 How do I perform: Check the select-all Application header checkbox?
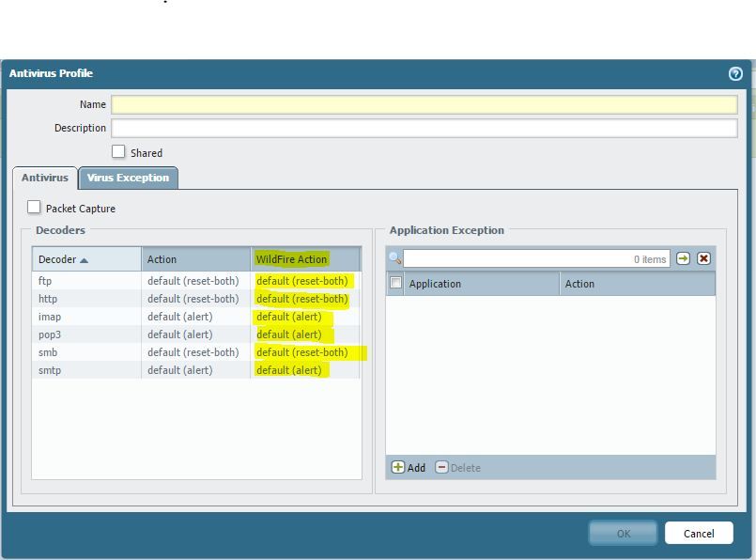[396, 283]
